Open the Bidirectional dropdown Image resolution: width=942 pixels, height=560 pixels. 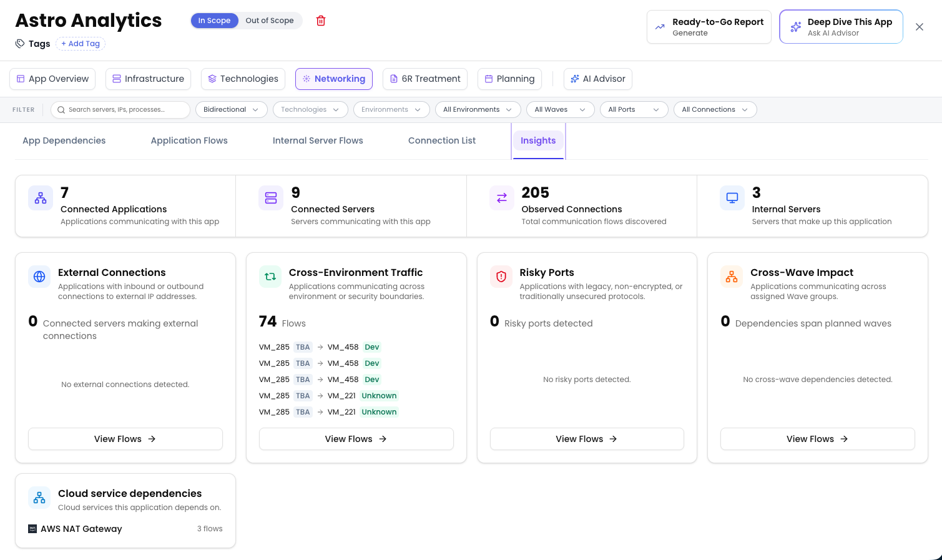click(231, 110)
